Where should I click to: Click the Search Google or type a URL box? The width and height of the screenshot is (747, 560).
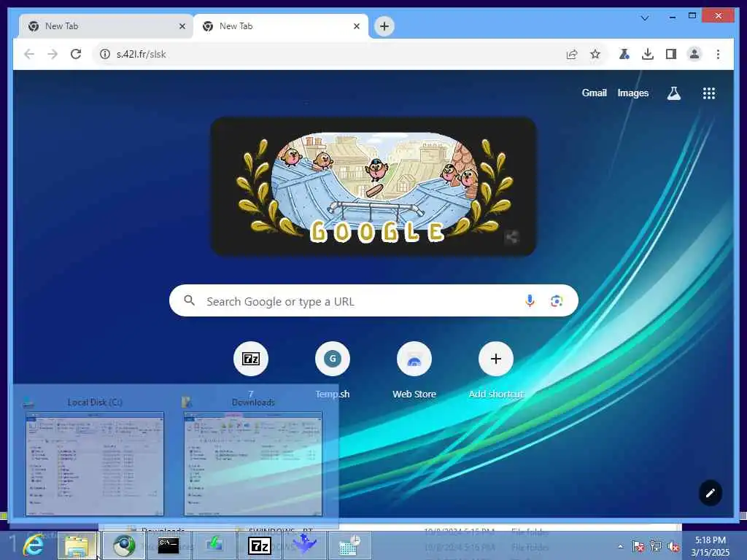point(373,301)
